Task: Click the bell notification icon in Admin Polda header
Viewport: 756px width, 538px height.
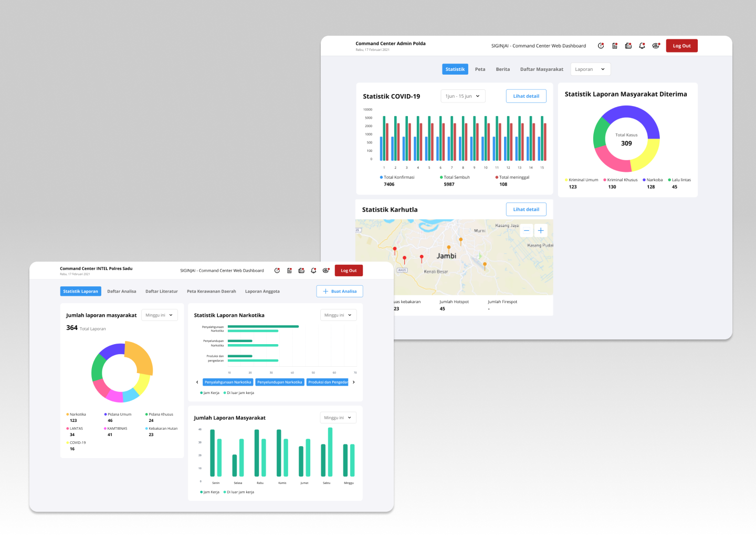Action: click(x=642, y=46)
